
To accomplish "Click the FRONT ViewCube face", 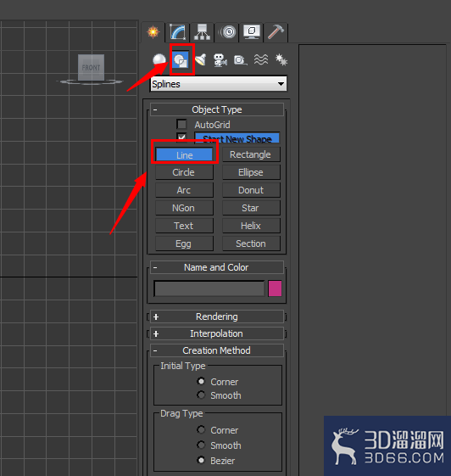I will click(91, 67).
